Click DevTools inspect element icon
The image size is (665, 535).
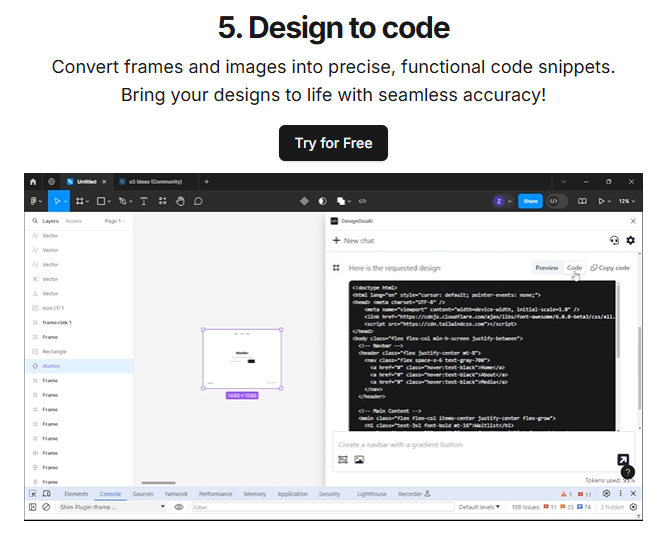[x=33, y=494]
